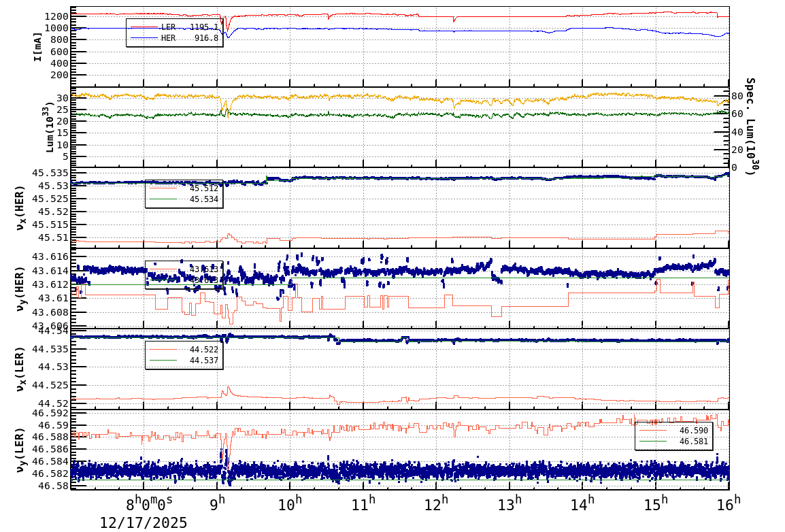Click the 800 tick on current axis
Image resolution: width=785 pixels, height=532 pixels.
[59, 40]
